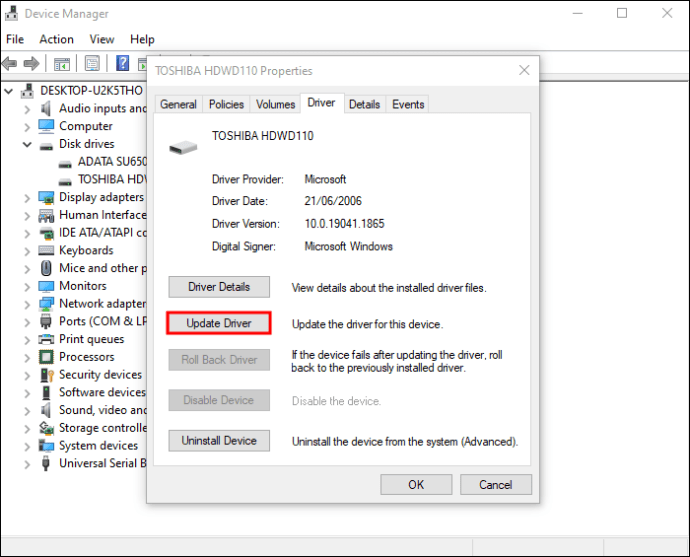
Task: Click the Digital Signer value Microsoft Windows
Action: (x=349, y=246)
